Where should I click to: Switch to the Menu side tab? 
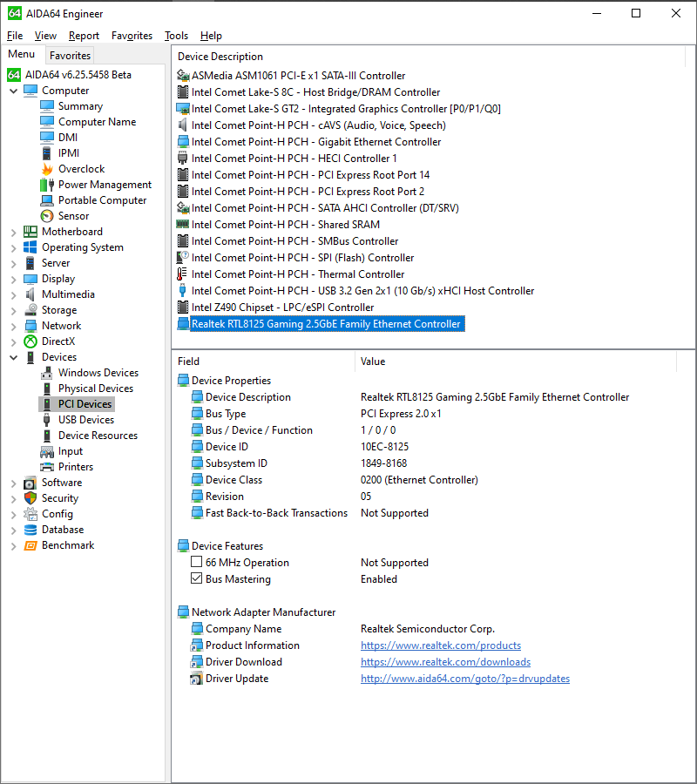[x=22, y=54]
